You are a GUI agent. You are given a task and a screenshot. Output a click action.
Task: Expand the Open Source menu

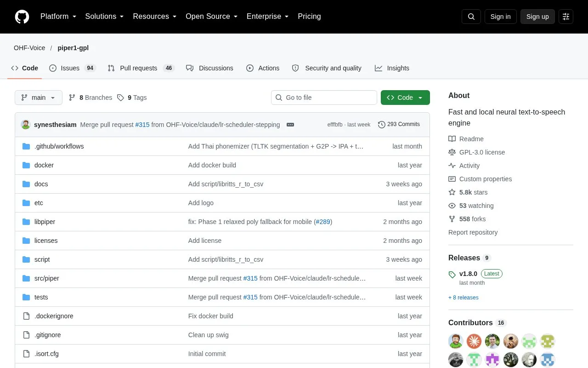(212, 17)
